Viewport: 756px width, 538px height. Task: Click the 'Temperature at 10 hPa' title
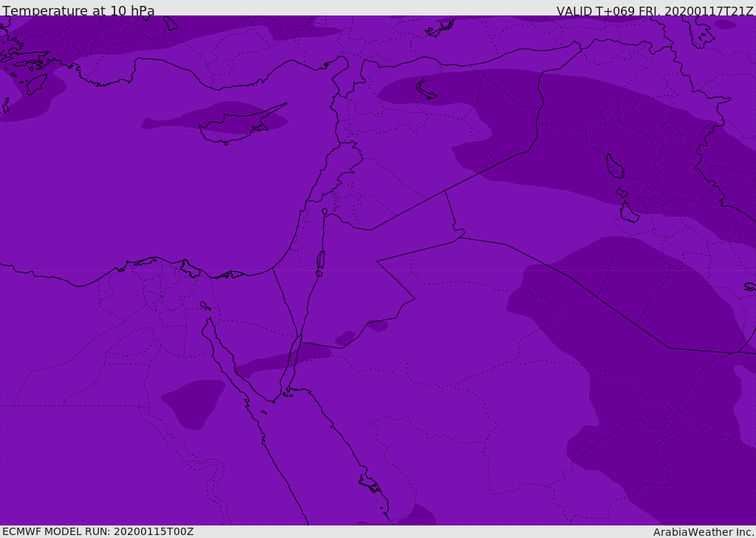[78, 10]
